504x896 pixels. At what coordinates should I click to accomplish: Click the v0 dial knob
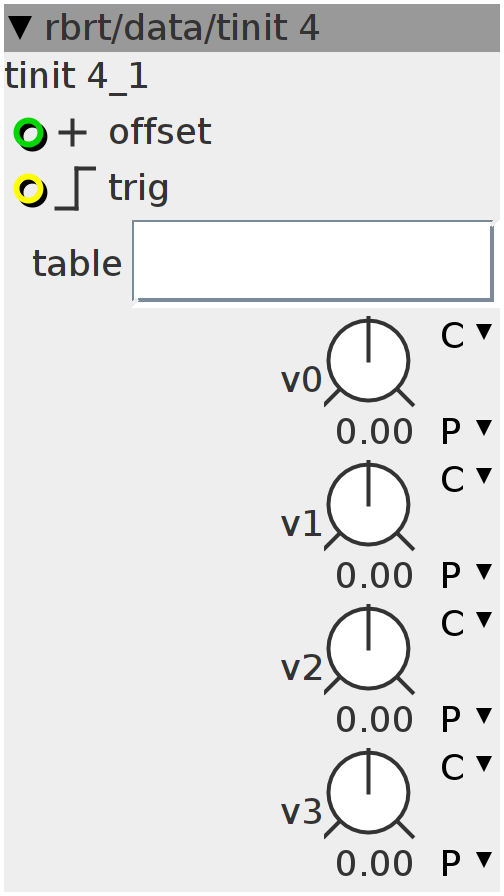[369, 361]
